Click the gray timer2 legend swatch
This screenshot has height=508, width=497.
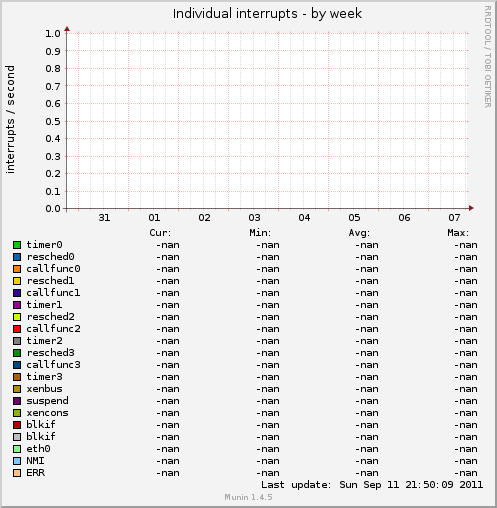[x=17, y=341]
